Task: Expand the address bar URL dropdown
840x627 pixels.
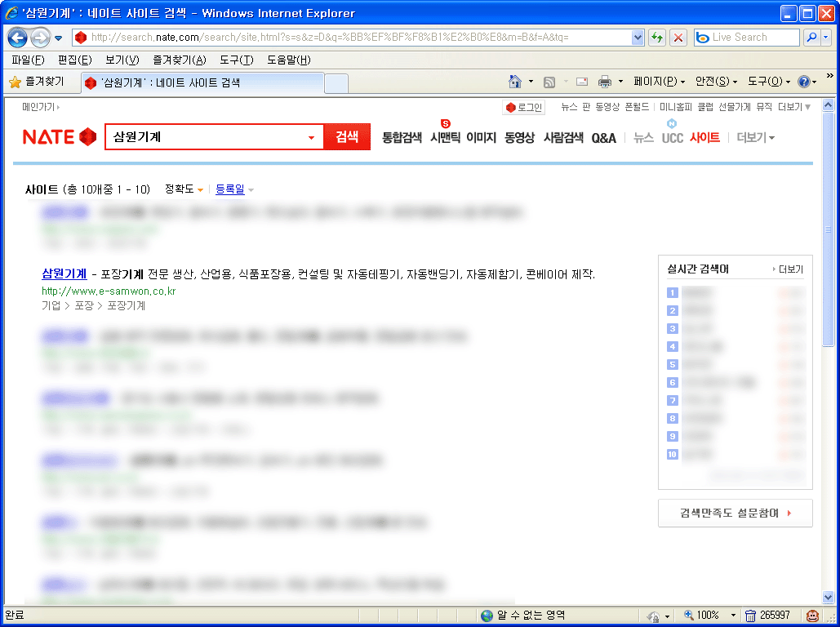Action: click(638, 38)
